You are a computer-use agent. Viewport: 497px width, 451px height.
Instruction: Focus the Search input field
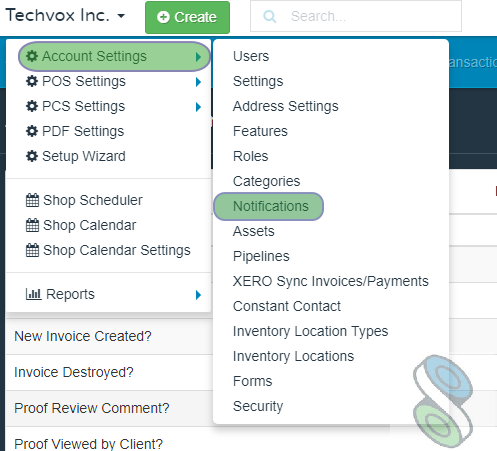pyautogui.click(x=356, y=16)
